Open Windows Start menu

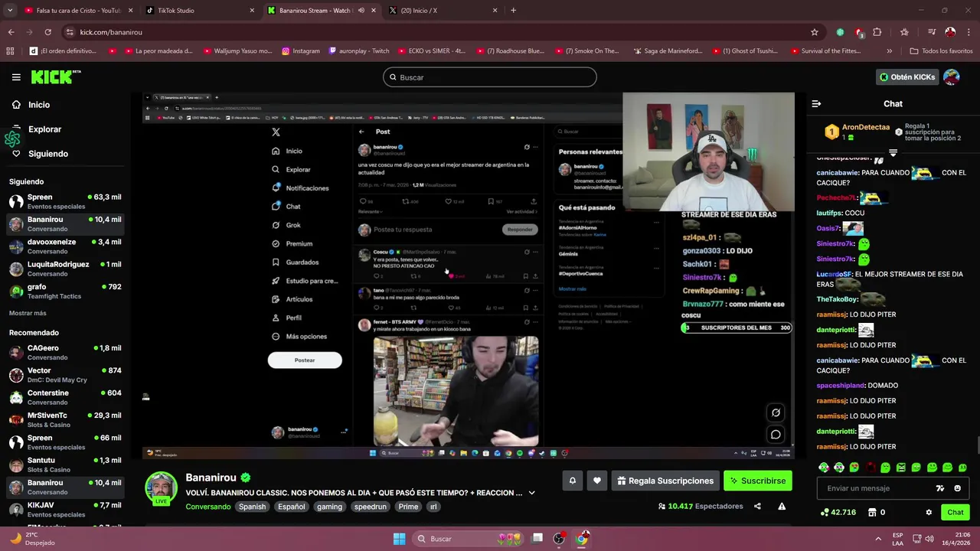(x=399, y=539)
